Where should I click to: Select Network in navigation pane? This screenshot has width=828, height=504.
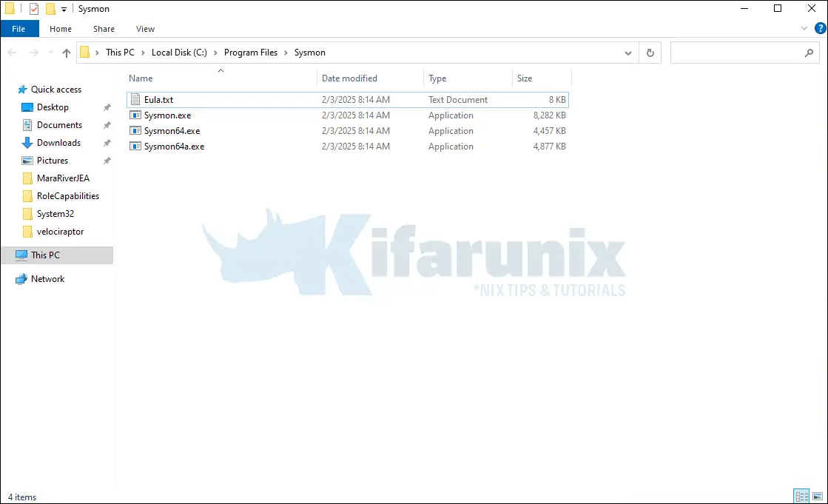(47, 279)
